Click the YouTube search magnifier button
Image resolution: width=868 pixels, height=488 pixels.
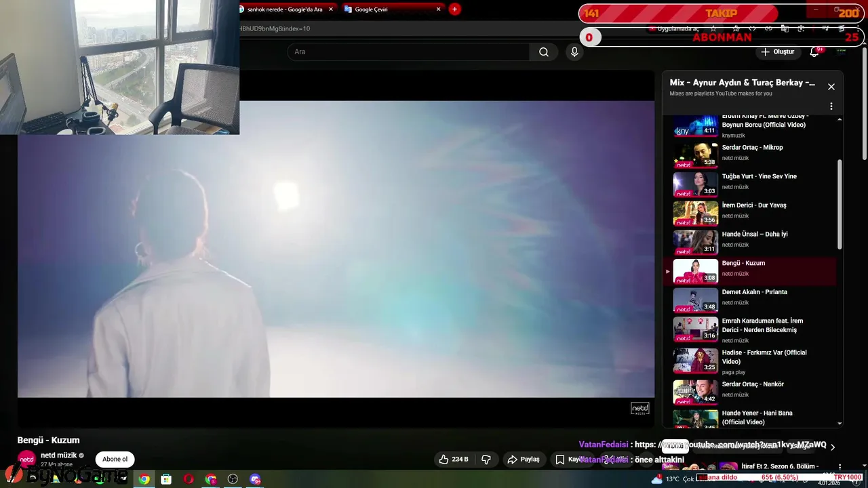tap(544, 52)
